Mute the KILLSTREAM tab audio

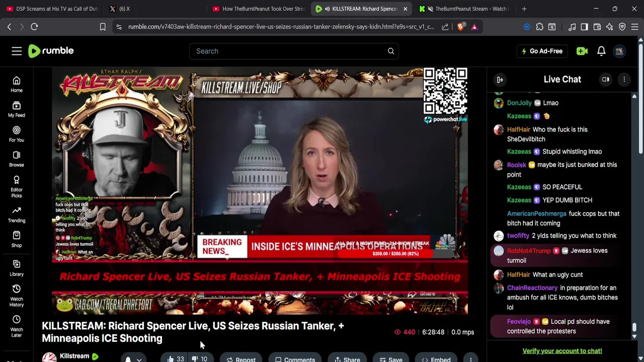point(328,9)
